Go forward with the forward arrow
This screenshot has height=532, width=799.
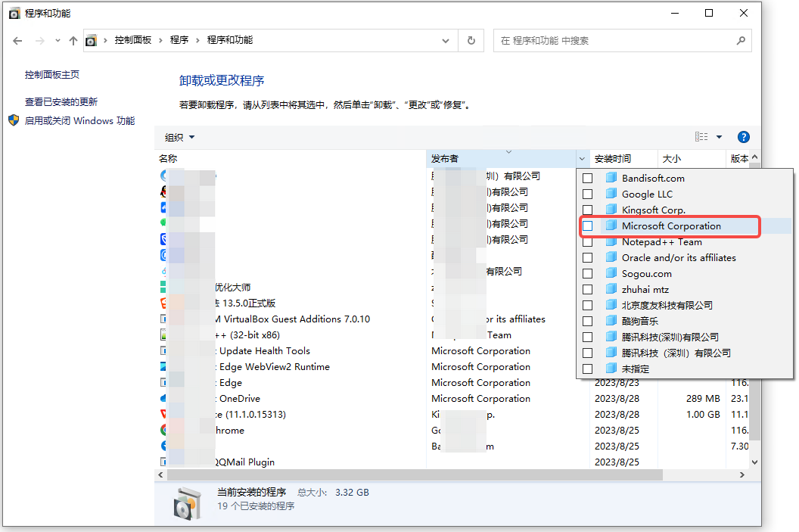40,41
